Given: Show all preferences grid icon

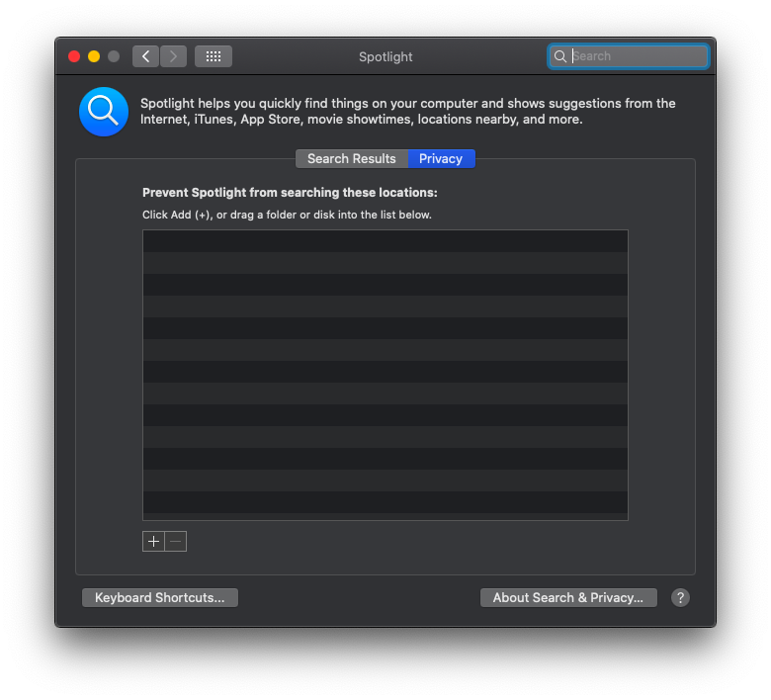Looking at the screenshot, I should tap(214, 56).
